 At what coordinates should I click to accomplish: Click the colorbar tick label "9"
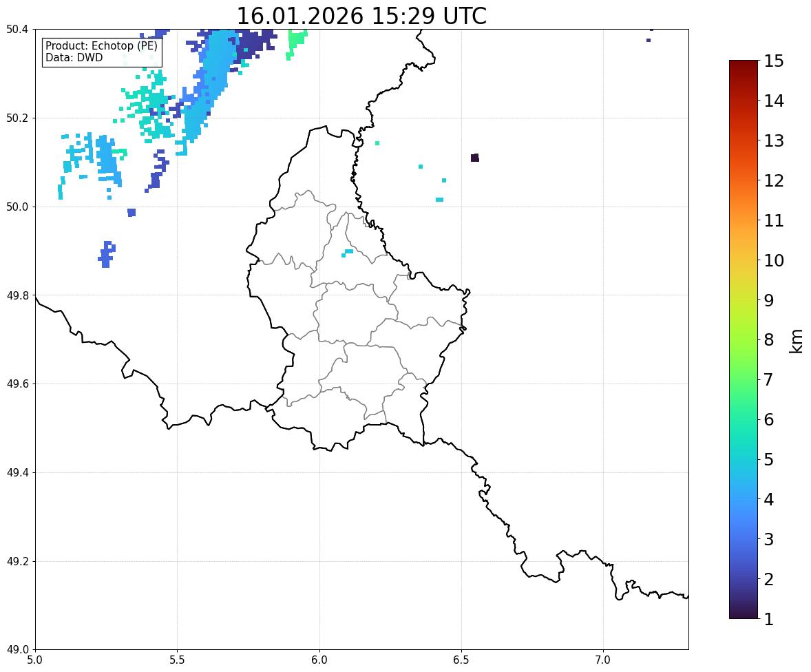coord(769,300)
